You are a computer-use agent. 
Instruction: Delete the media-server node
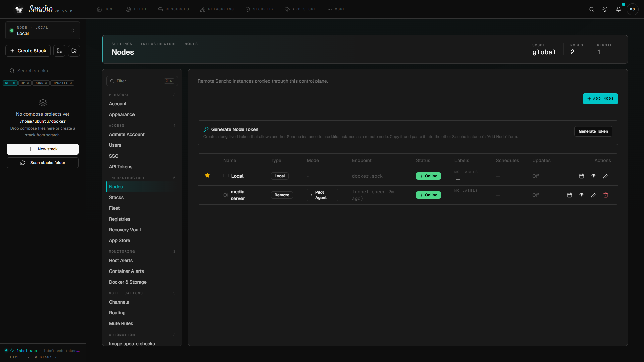click(x=606, y=195)
